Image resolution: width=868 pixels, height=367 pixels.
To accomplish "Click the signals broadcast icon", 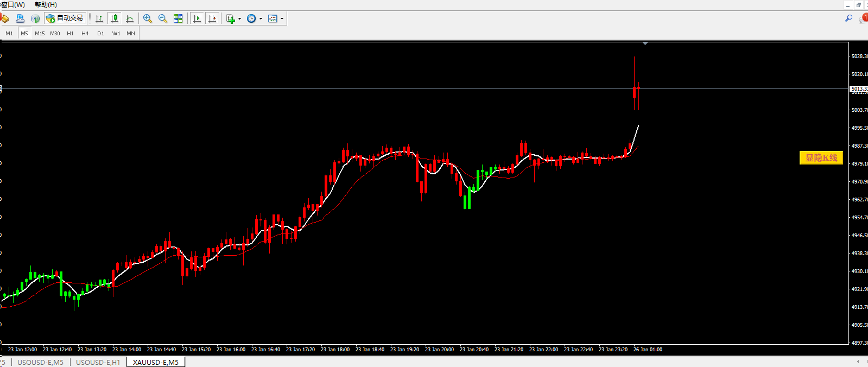I will coord(35,18).
